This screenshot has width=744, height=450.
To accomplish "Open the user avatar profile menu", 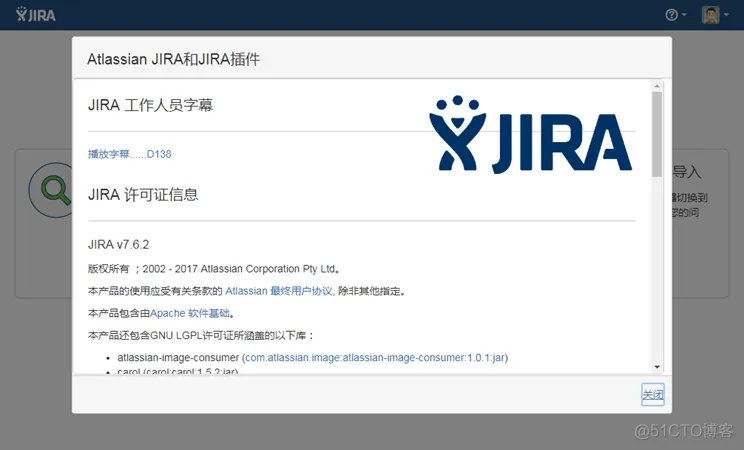I will click(x=715, y=15).
